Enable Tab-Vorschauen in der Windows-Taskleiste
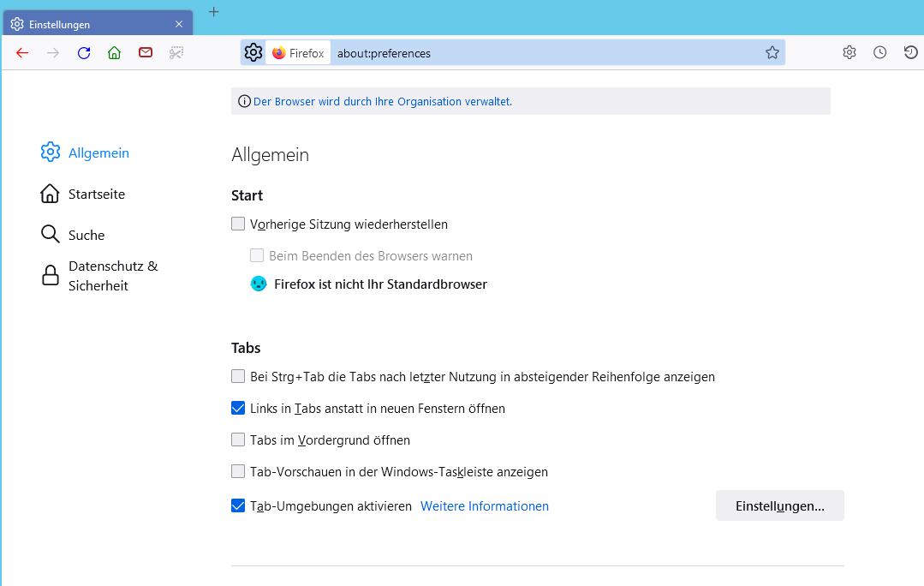The height and width of the screenshot is (586, 924). [238, 472]
